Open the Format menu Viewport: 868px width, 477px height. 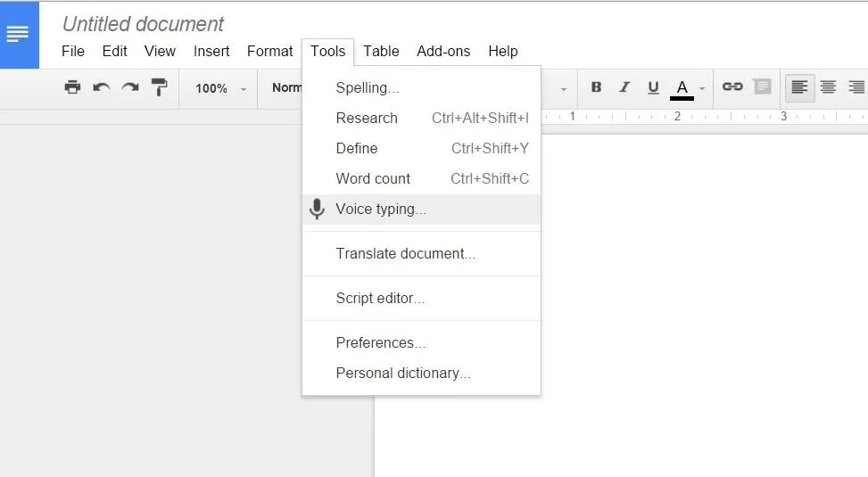click(x=269, y=51)
